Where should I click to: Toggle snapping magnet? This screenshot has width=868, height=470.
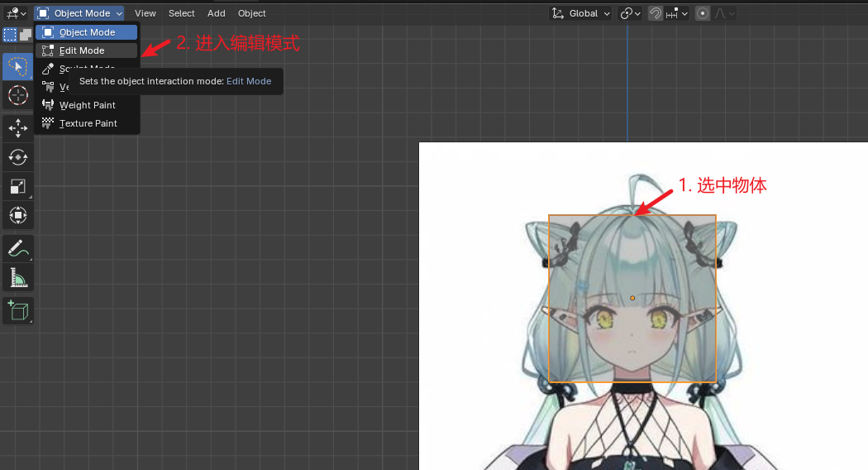[655, 13]
